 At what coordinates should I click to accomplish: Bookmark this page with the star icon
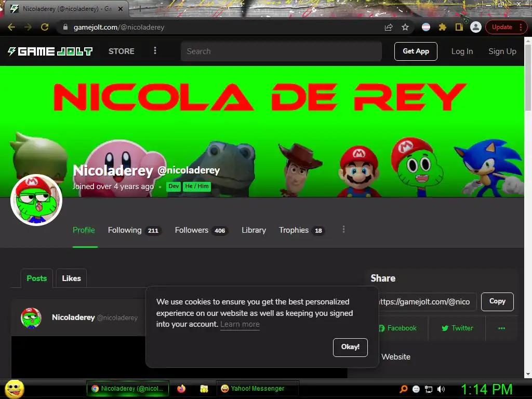pos(405,27)
